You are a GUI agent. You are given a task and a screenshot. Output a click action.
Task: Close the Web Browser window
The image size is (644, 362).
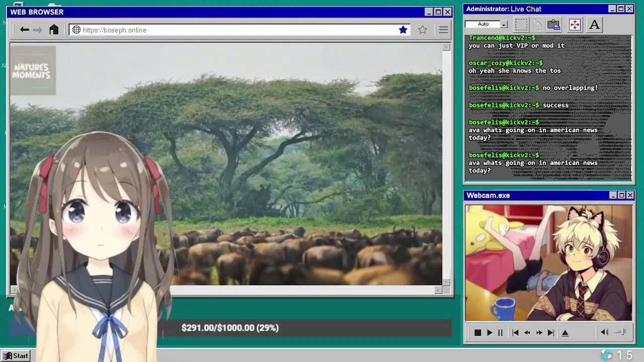click(x=447, y=12)
